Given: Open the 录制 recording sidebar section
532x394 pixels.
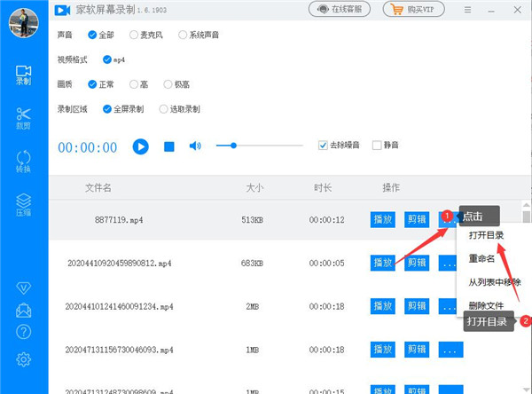Looking at the screenshot, I should coord(23,75).
